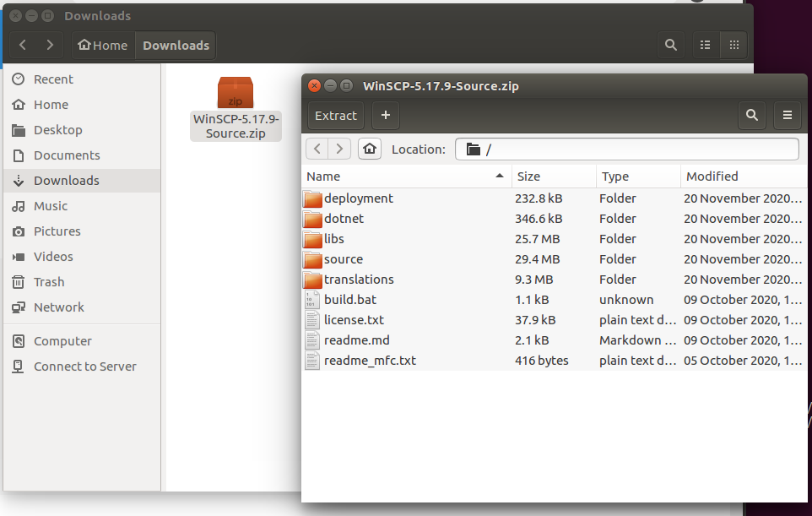Screen dimensions: 812x516
Task: Sort archive contents by Modified column
Action: coord(744,177)
